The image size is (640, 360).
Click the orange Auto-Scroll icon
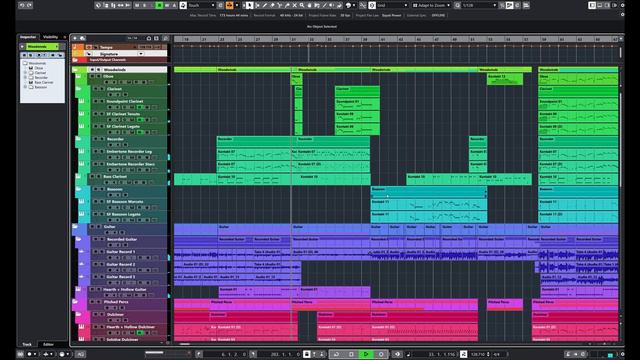click(229, 5)
